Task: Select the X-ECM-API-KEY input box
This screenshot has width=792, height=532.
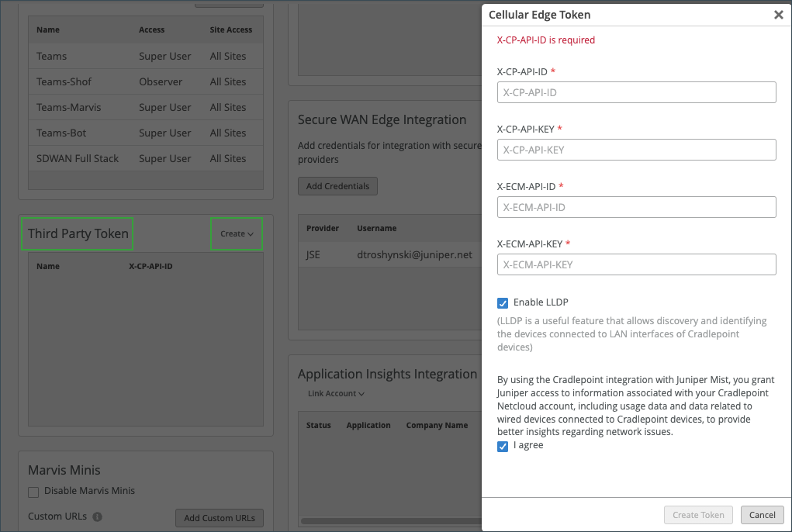Action: tap(636, 264)
